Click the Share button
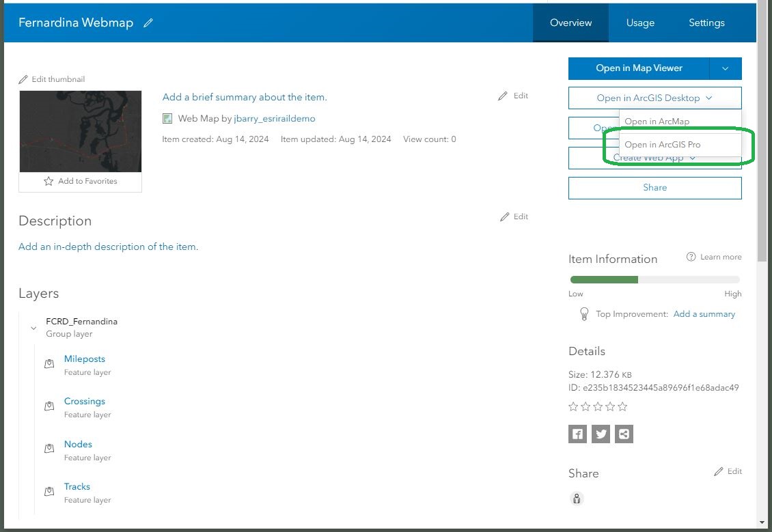This screenshot has height=532, width=772. pos(654,188)
